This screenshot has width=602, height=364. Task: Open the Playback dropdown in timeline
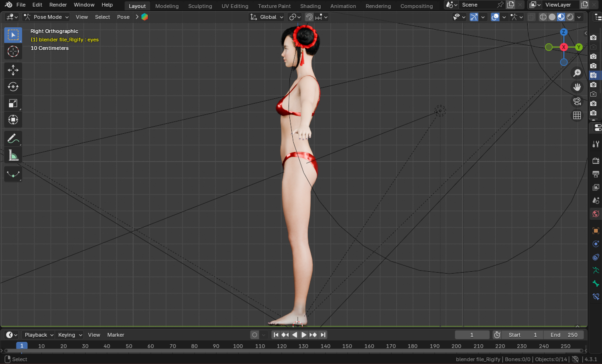pyautogui.click(x=39, y=335)
